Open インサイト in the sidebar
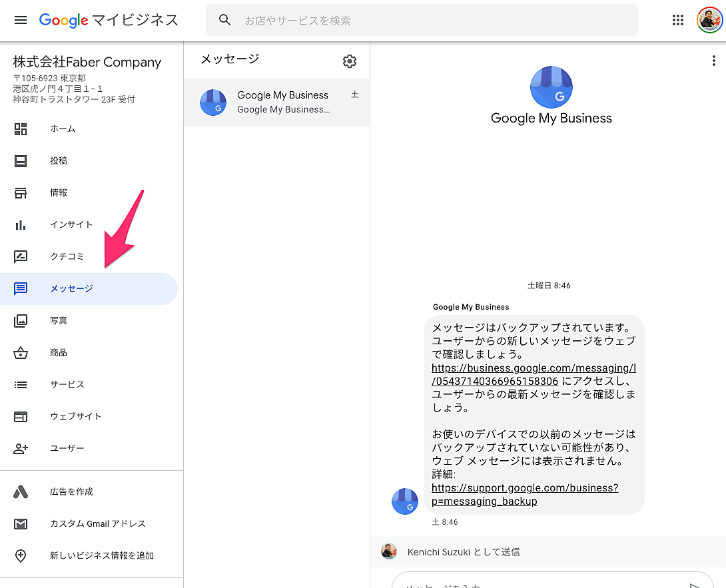 coord(89,224)
